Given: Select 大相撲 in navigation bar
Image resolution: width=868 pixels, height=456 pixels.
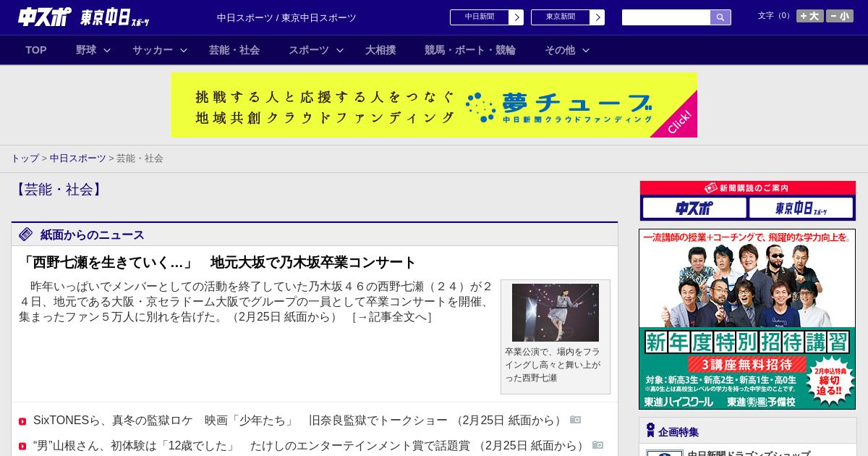Looking at the screenshot, I should point(380,50).
